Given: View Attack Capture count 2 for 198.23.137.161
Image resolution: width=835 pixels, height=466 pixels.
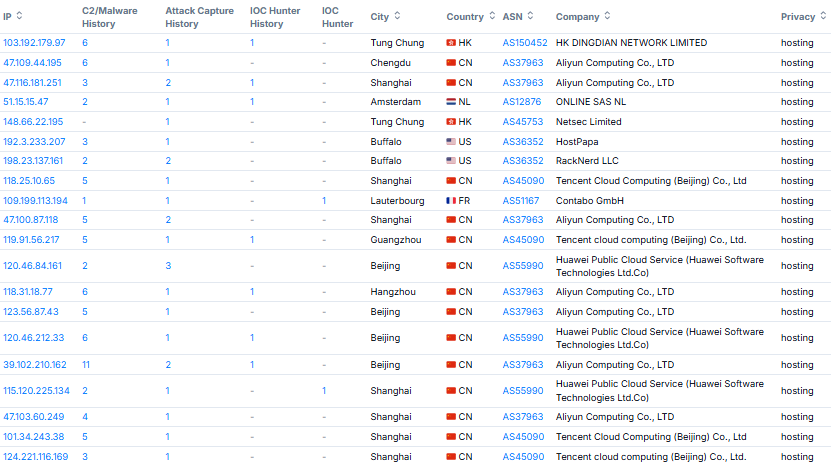Looking at the screenshot, I should coord(168,161).
